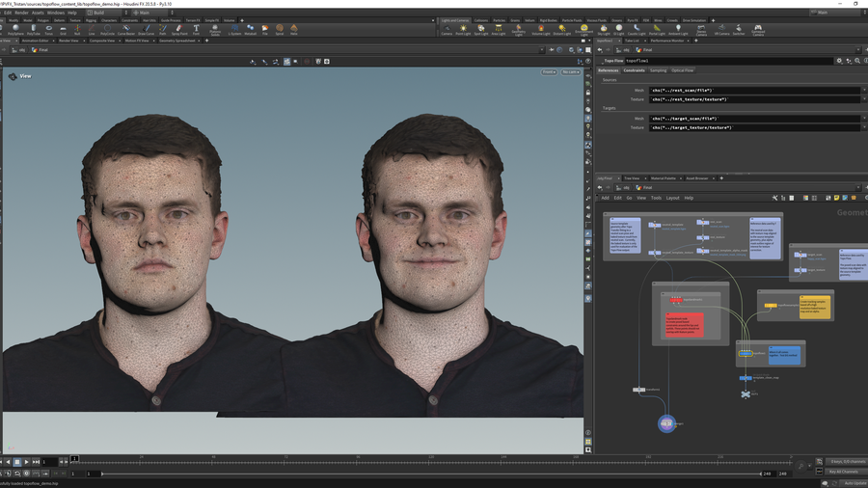Select the PolyTube shelf tool

coord(34,29)
